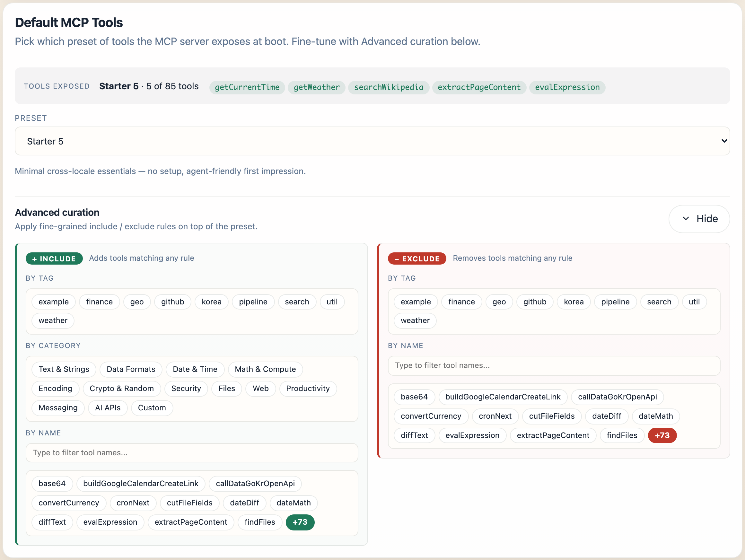The height and width of the screenshot is (560, 745).
Task: Toggle exclude tag 'pipeline'
Action: 615,302
